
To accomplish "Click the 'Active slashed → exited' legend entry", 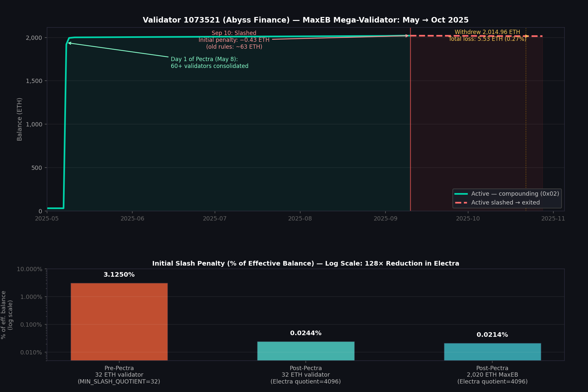I will point(505,202).
